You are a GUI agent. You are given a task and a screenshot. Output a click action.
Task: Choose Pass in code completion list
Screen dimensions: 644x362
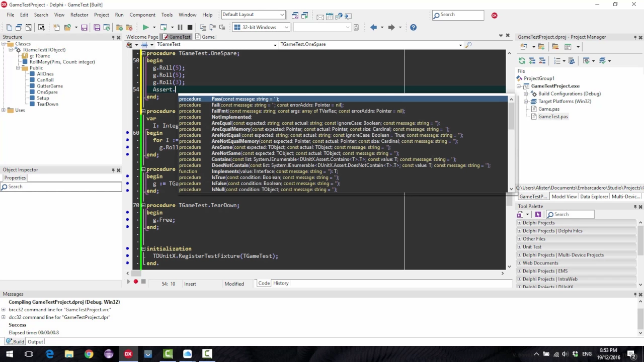343,99
